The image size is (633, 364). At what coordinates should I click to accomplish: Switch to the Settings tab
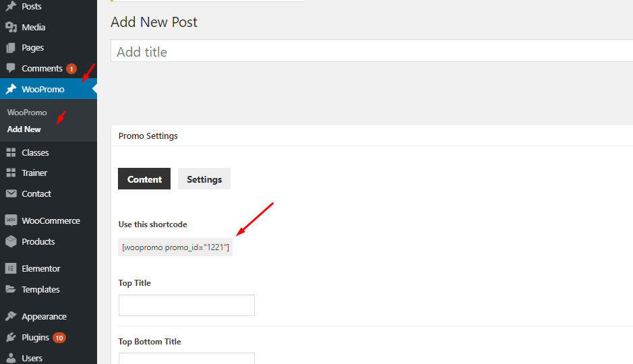pos(204,179)
